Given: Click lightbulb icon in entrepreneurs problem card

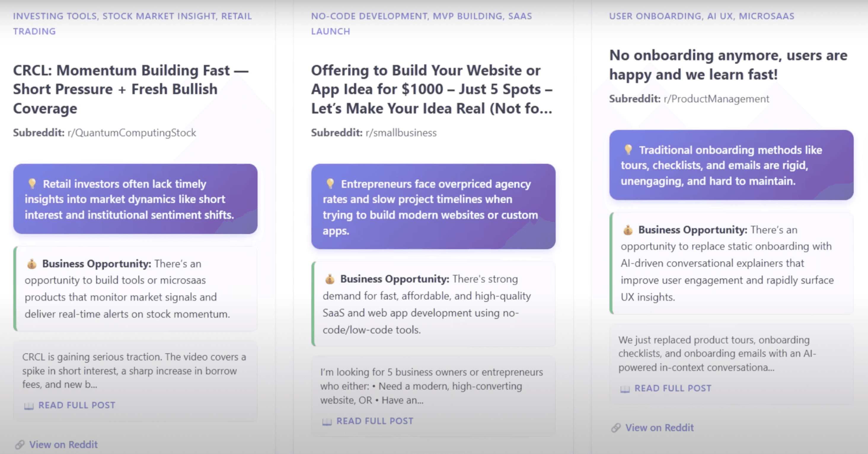Looking at the screenshot, I should (330, 183).
